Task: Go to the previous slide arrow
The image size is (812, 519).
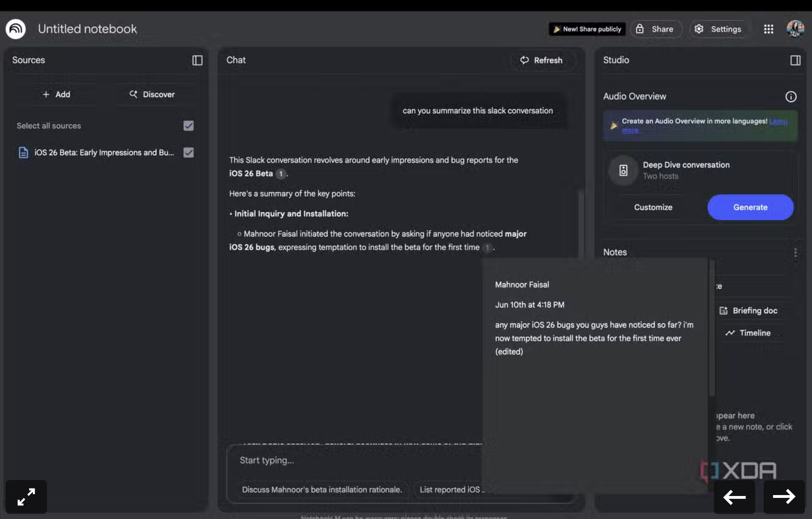Action: coord(735,496)
